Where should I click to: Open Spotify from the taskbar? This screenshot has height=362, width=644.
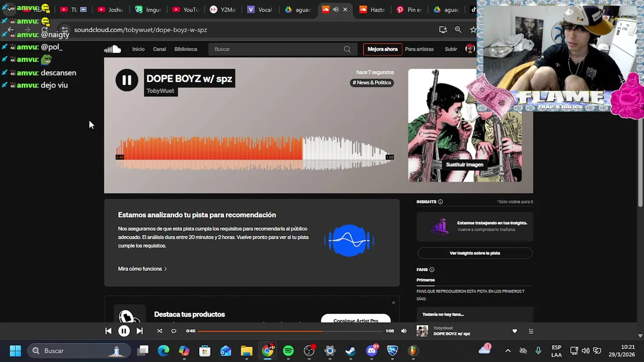pos(288,350)
